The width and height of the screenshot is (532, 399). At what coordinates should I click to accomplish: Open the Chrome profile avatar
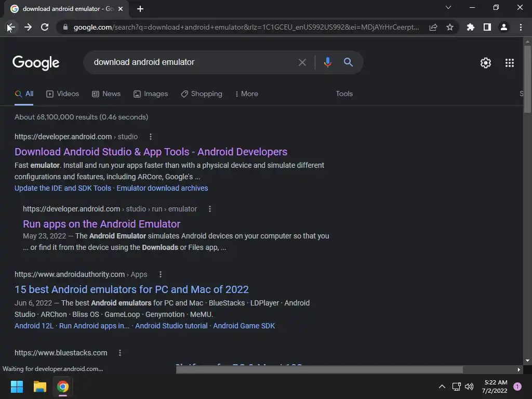click(x=504, y=27)
